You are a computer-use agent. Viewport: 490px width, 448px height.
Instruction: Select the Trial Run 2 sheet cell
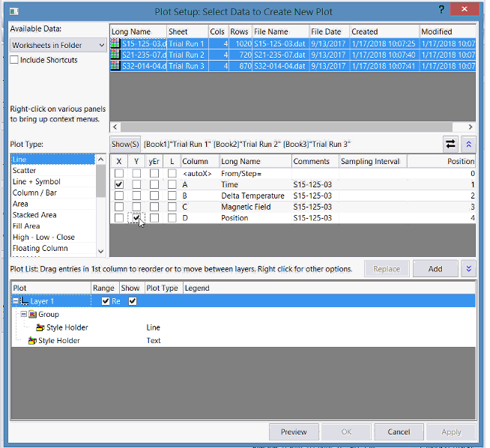[187, 55]
